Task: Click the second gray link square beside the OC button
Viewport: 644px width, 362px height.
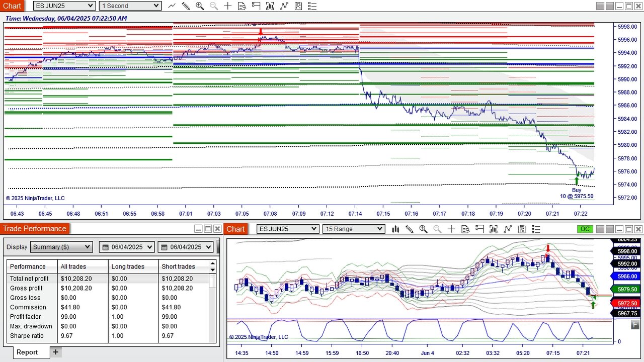Action: pyautogui.click(x=610, y=229)
